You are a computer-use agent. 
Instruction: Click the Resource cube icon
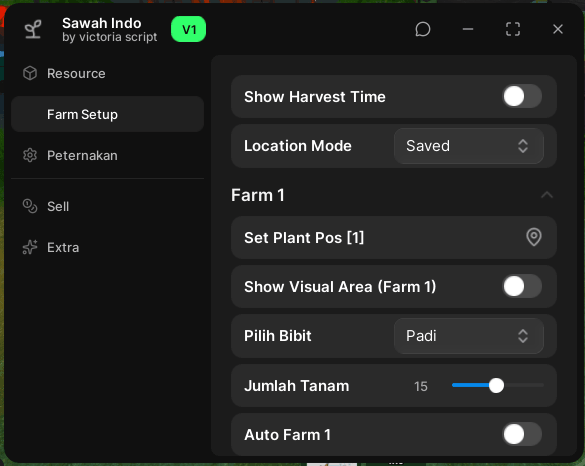[30, 73]
